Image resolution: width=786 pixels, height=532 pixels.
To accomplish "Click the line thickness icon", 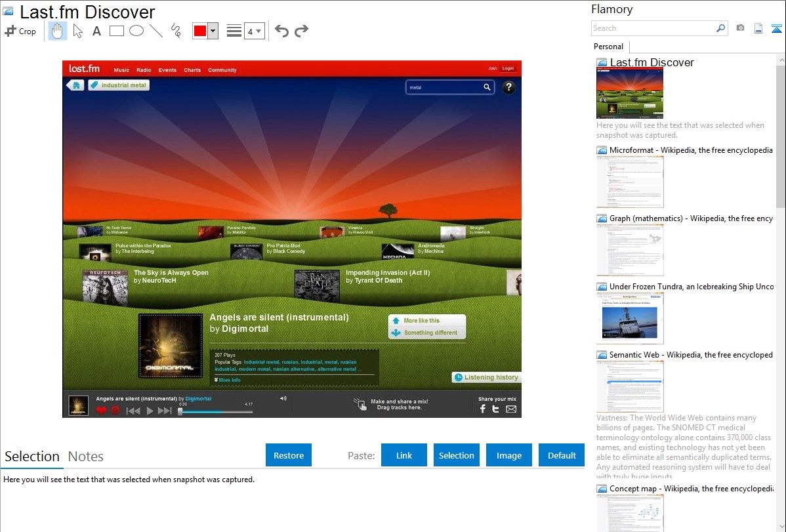I will pyautogui.click(x=234, y=31).
